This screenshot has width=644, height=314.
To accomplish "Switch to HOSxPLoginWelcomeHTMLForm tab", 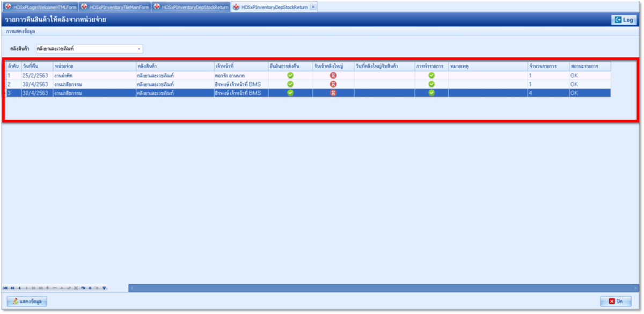I will [x=41, y=7].
